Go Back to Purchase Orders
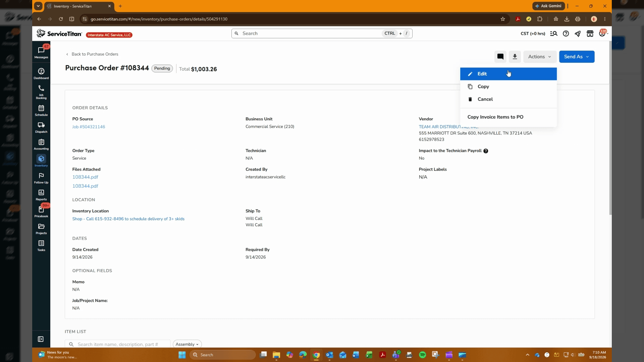The height and width of the screenshot is (362, 644). pos(92,54)
